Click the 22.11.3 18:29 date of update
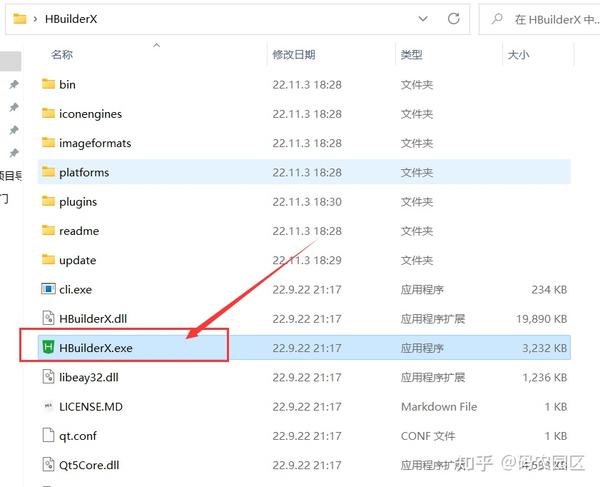Viewport: 600px width, 487px height. pos(307,260)
